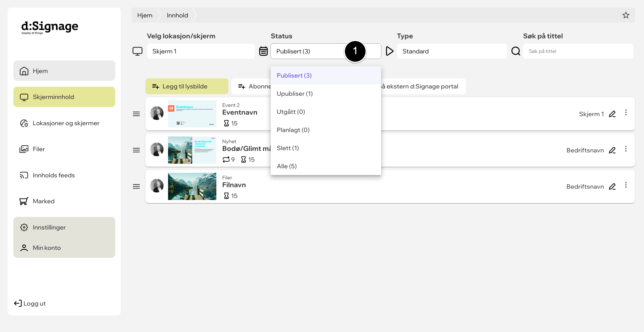Click the favorite star icon in breadcrumb bar
Screen dimensions: 644x332
click(x=626, y=15)
